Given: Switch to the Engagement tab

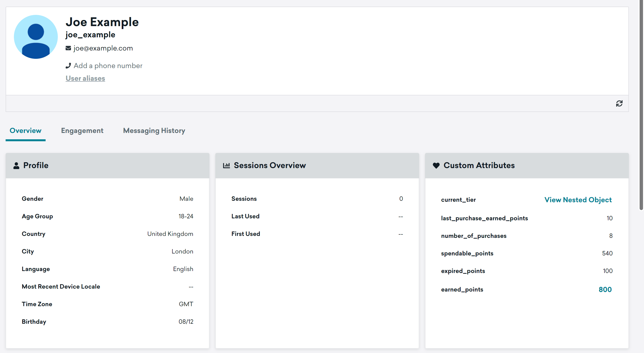Looking at the screenshot, I should pyautogui.click(x=82, y=131).
